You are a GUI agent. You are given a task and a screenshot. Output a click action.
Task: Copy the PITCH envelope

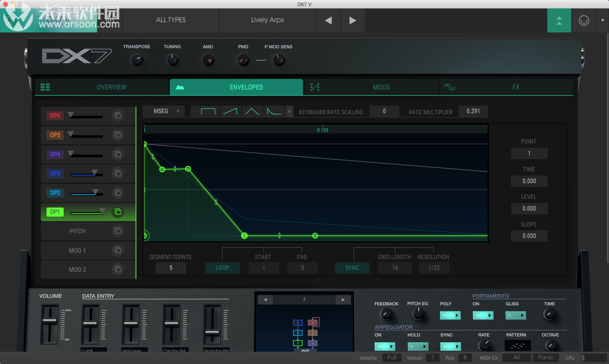118,231
